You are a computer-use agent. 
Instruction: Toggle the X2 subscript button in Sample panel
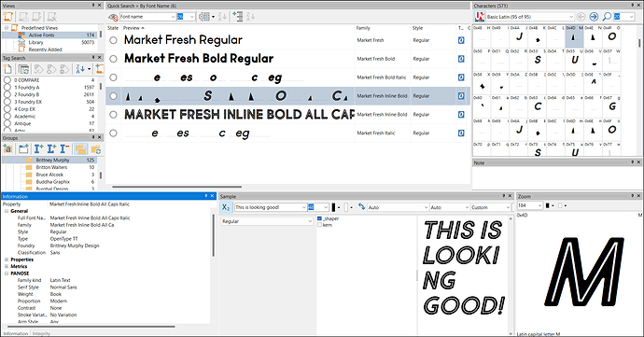tap(226, 207)
